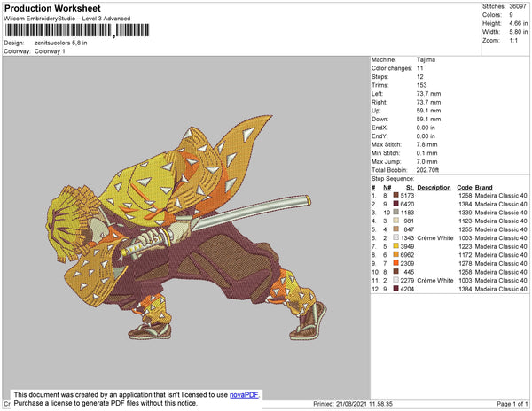Click Crème White in stop 6 row
Viewport: 532px width, 411px height.
click(x=435, y=238)
